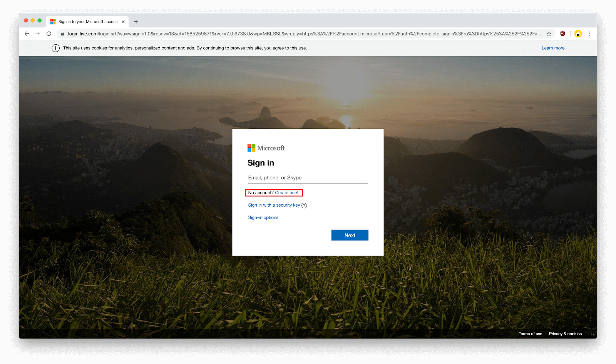Open the security key help question icon
Viewport: 616px width, 364px height.
[x=304, y=205]
